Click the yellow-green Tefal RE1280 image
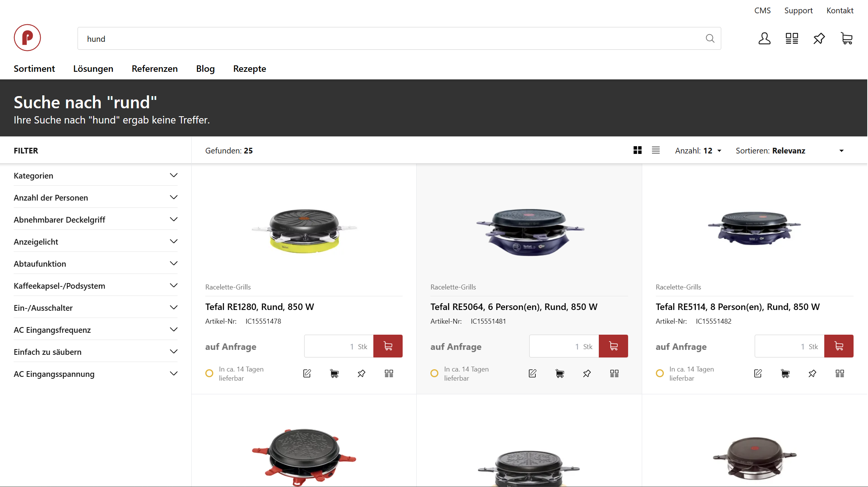 tap(304, 231)
